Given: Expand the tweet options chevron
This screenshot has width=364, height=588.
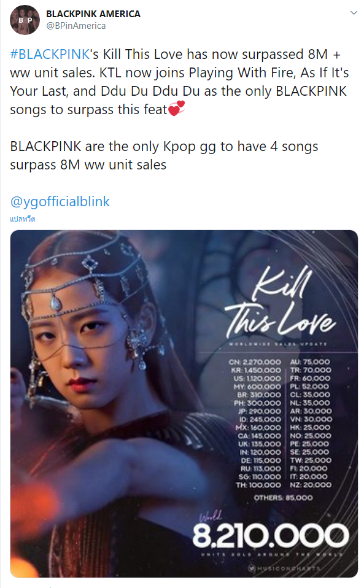Looking at the screenshot, I should click(x=354, y=13).
